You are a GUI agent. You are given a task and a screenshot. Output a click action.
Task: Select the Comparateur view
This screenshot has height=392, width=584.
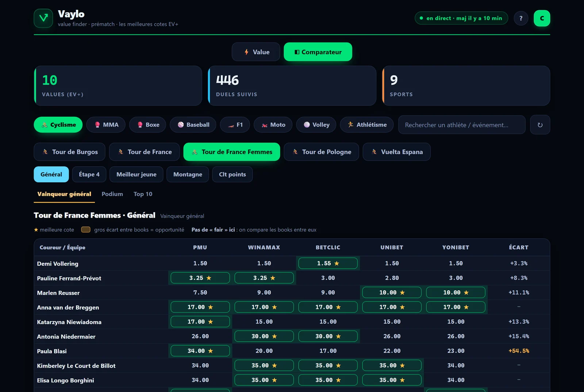click(318, 52)
